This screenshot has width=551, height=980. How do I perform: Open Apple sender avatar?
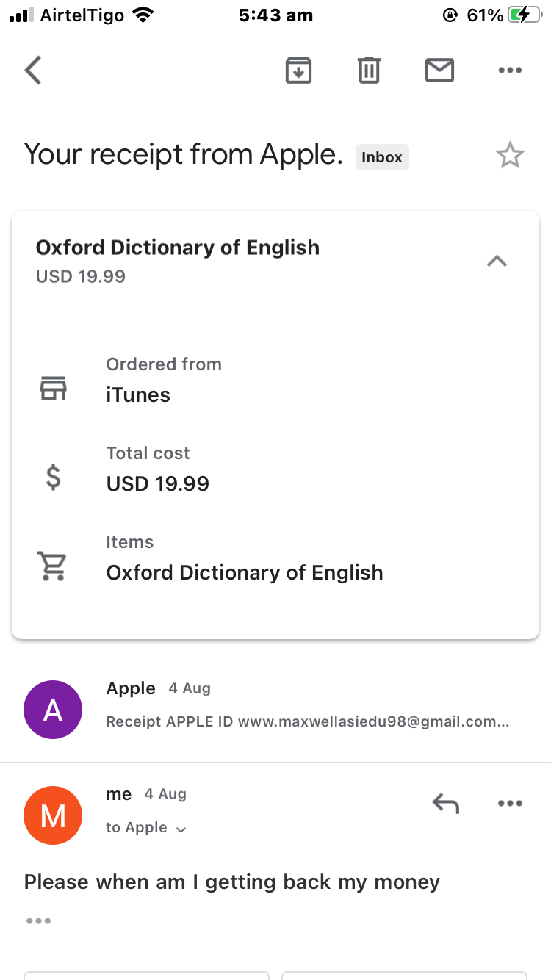click(x=53, y=710)
